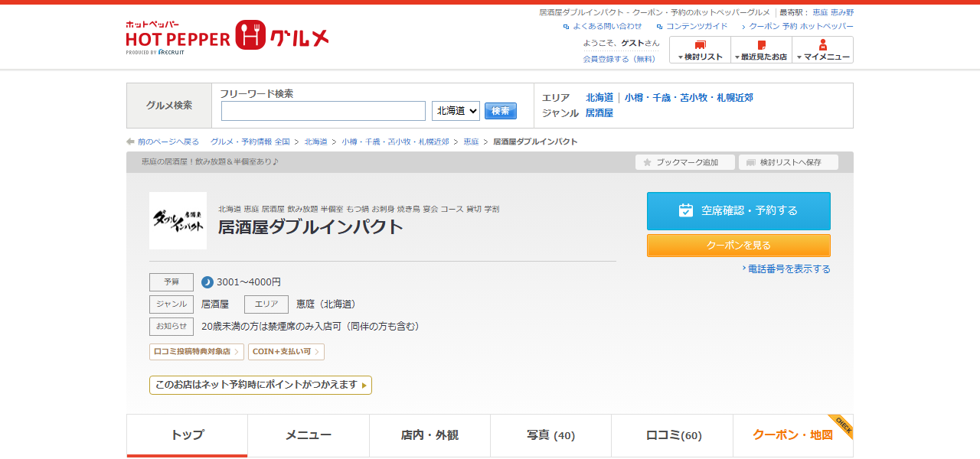Open 恵庭 breadcrumb link
The image size is (980, 459).
point(471,142)
